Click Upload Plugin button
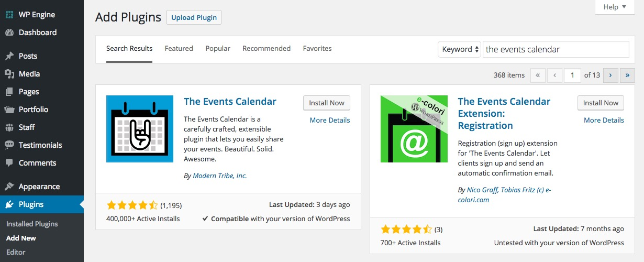The height and width of the screenshot is (262, 644). (194, 17)
